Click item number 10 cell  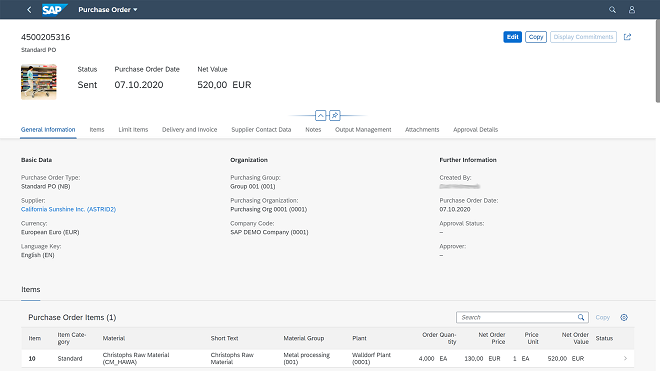point(32,358)
